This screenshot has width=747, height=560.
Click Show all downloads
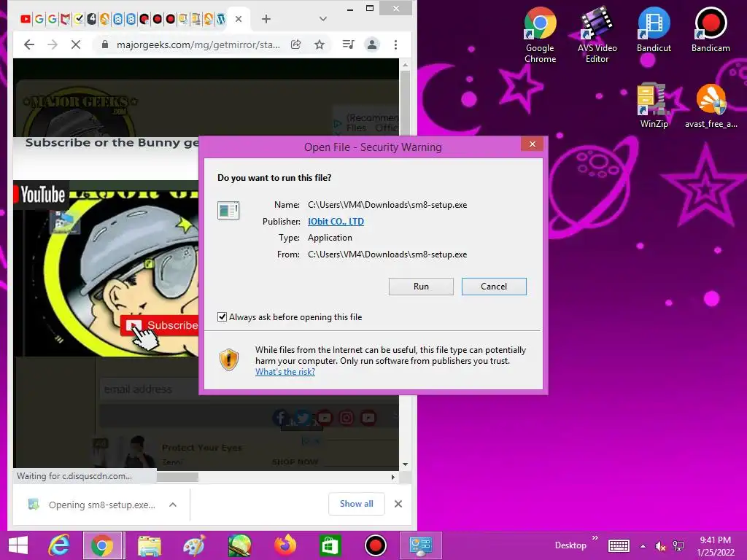[x=356, y=504]
